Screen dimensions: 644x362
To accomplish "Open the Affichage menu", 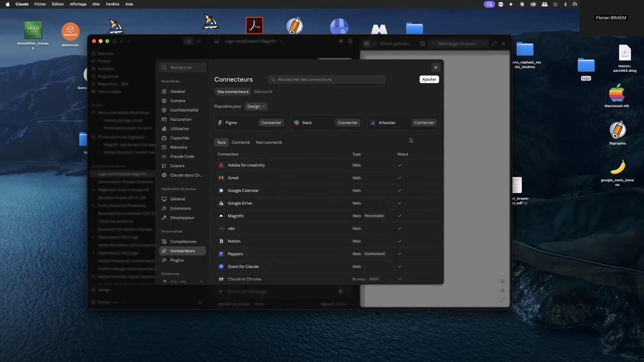I will (78, 4).
